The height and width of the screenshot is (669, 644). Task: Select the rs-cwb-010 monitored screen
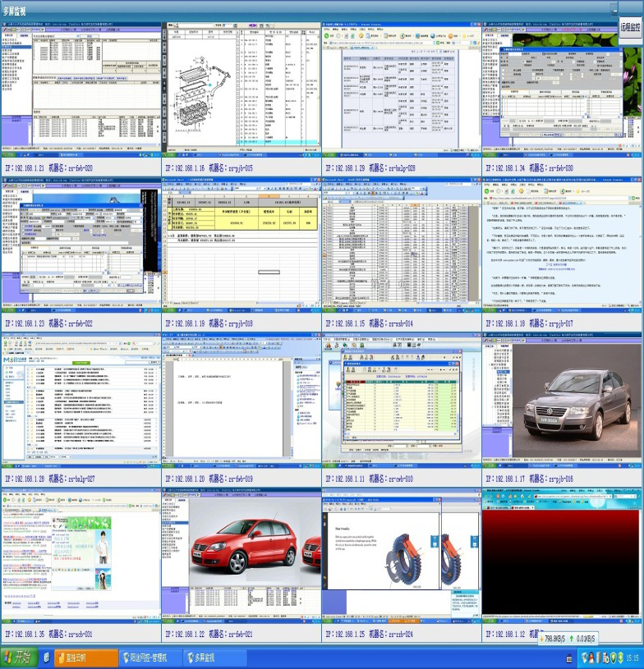[401, 402]
